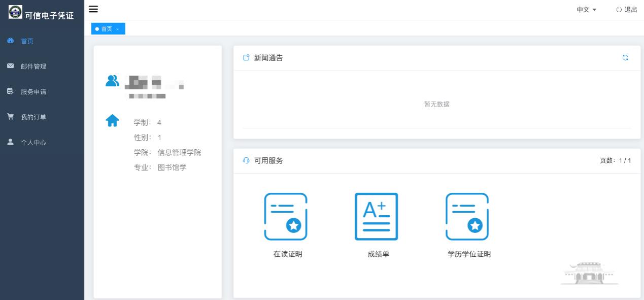The height and width of the screenshot is (300, 644).
Task: Click the 新闻通告 panel title
Action: click(x=268, y=58)
